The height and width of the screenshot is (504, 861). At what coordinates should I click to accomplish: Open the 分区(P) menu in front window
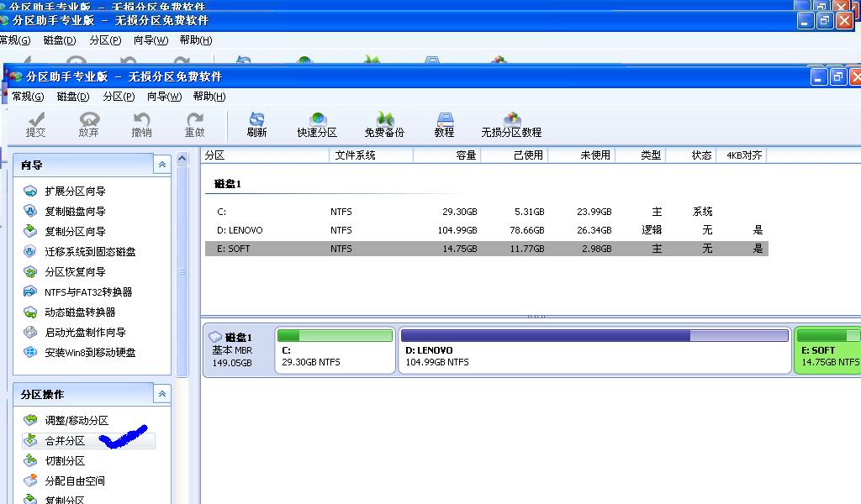119,97
